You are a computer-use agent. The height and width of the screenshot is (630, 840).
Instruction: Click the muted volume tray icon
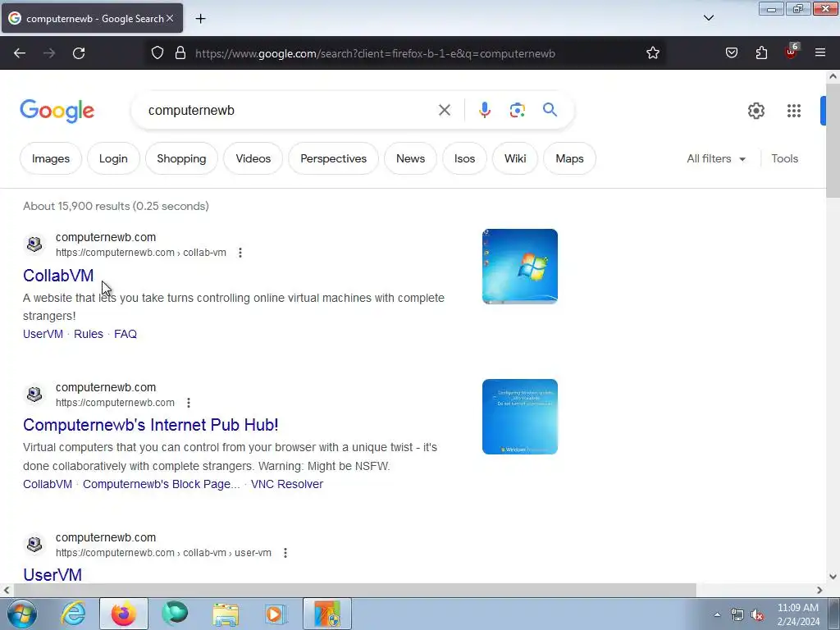757,615
